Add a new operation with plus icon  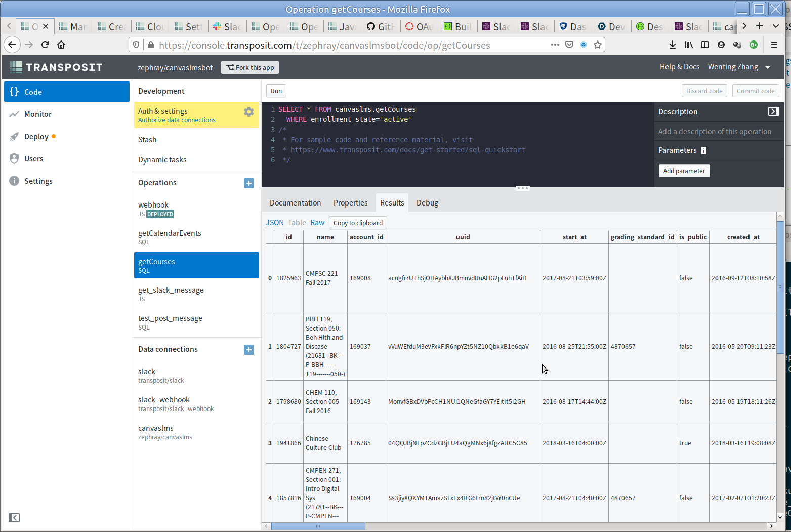249,183
